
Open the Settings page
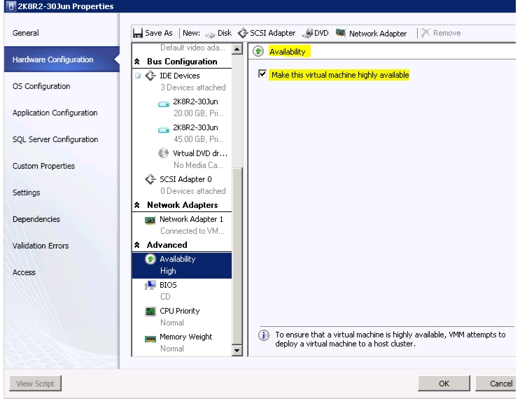click(x=26, y=192)
